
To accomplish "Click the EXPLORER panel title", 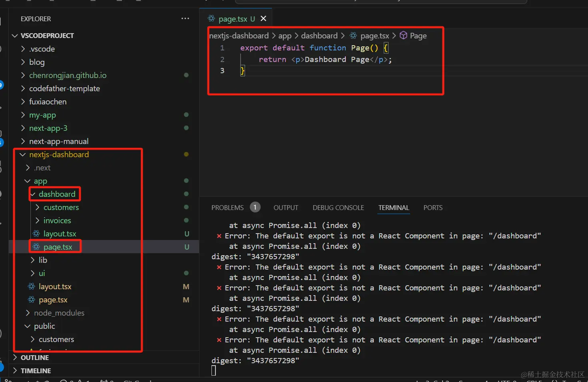I will (36, 19).
